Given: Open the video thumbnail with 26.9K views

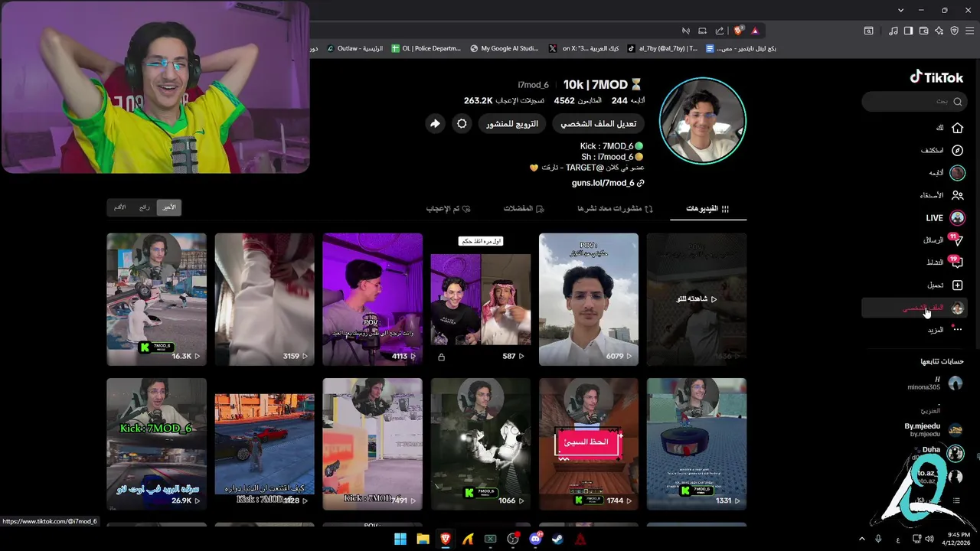Looking at the screenshot, I should click(156, 444).
